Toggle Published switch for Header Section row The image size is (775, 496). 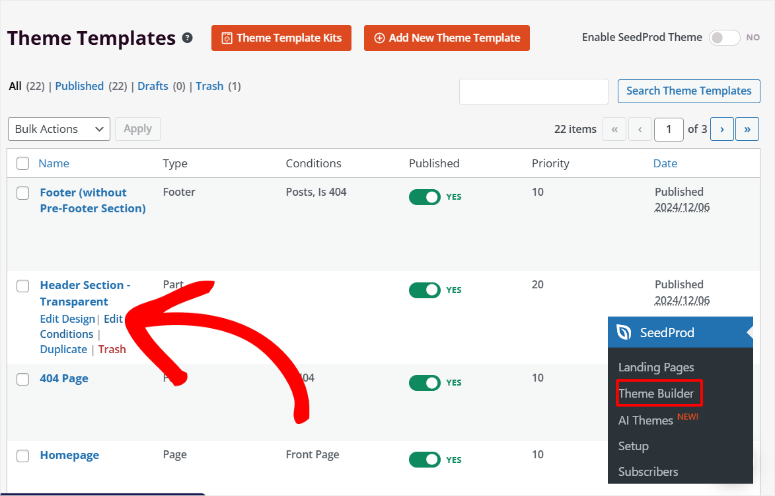(425, 290)
